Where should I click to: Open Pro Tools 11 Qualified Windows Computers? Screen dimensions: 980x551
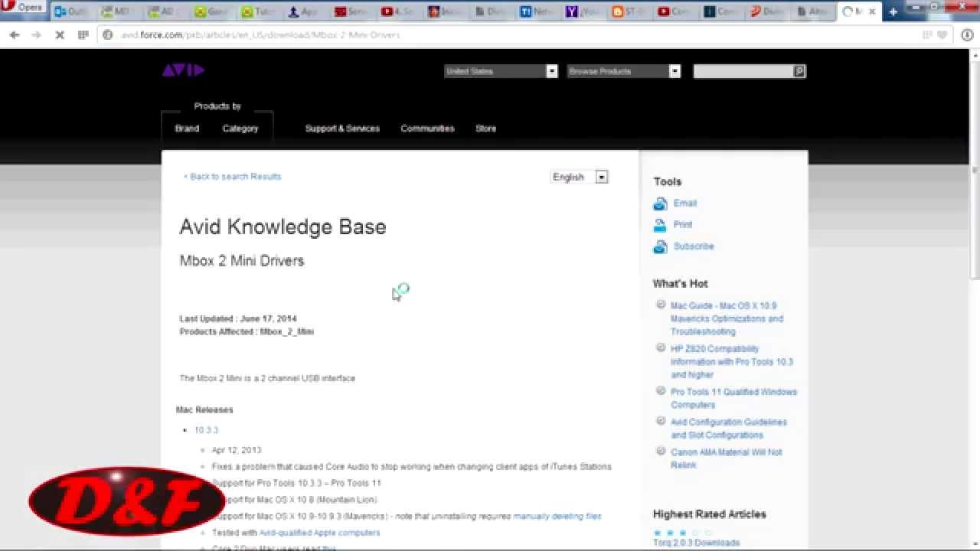[734, 398]
